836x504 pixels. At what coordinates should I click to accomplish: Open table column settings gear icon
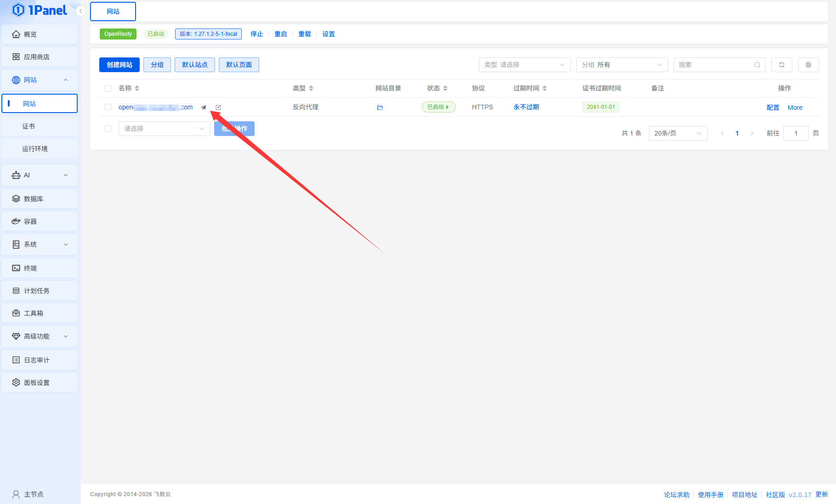pyautogui.click(x=808, y=65)
